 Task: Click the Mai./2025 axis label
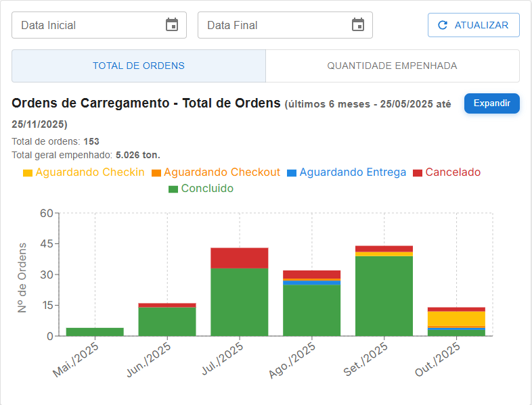tap(76, 360)
